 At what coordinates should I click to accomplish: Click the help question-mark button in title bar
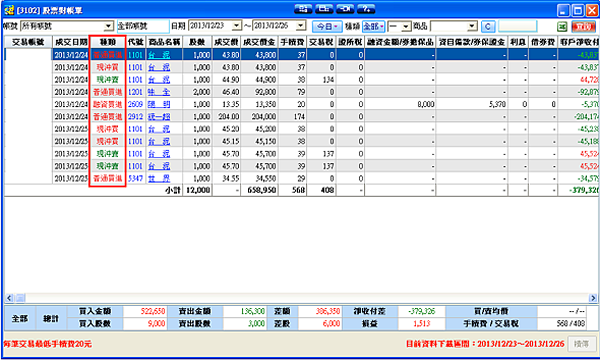(366, 9)
